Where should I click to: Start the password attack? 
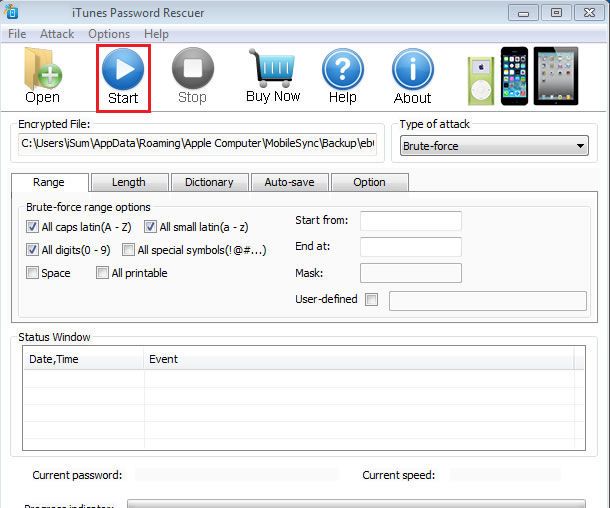(x=123, y=78)
